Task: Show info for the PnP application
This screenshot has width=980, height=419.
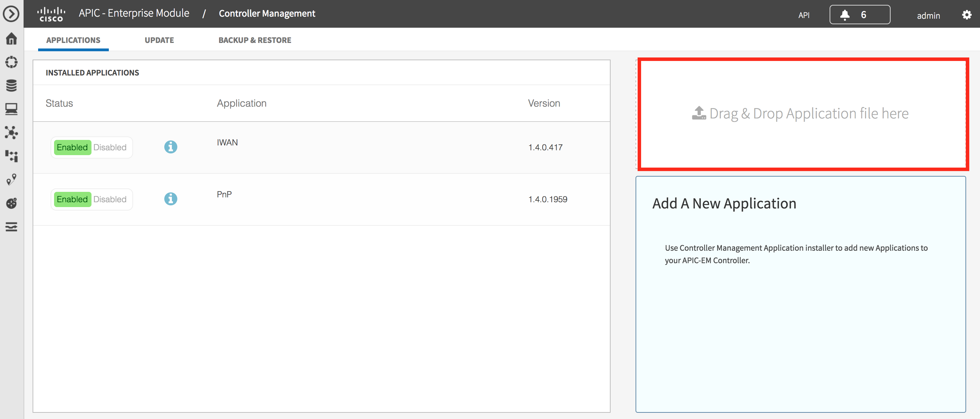Action: [170, 199]
